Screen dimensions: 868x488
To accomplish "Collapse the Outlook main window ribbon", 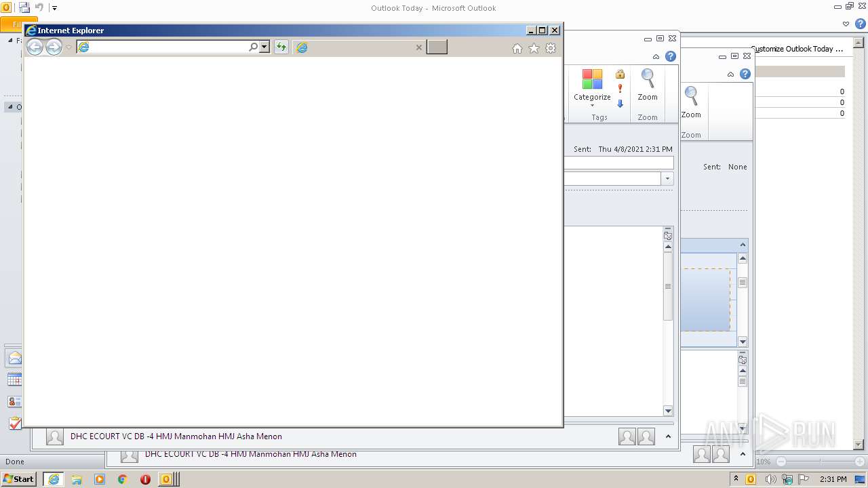I will (846, 24).
